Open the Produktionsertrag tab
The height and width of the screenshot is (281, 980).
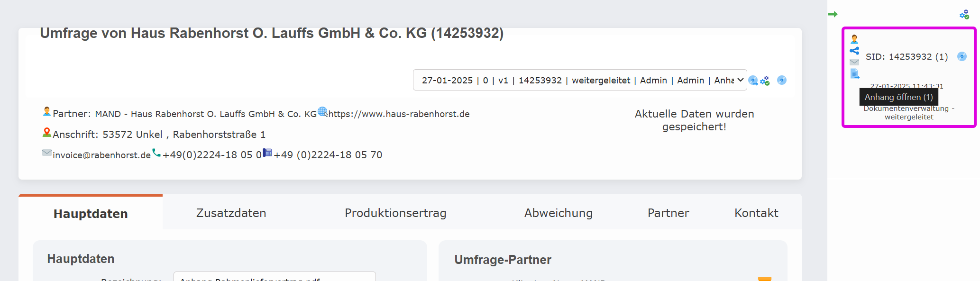(x=395, y=213)
